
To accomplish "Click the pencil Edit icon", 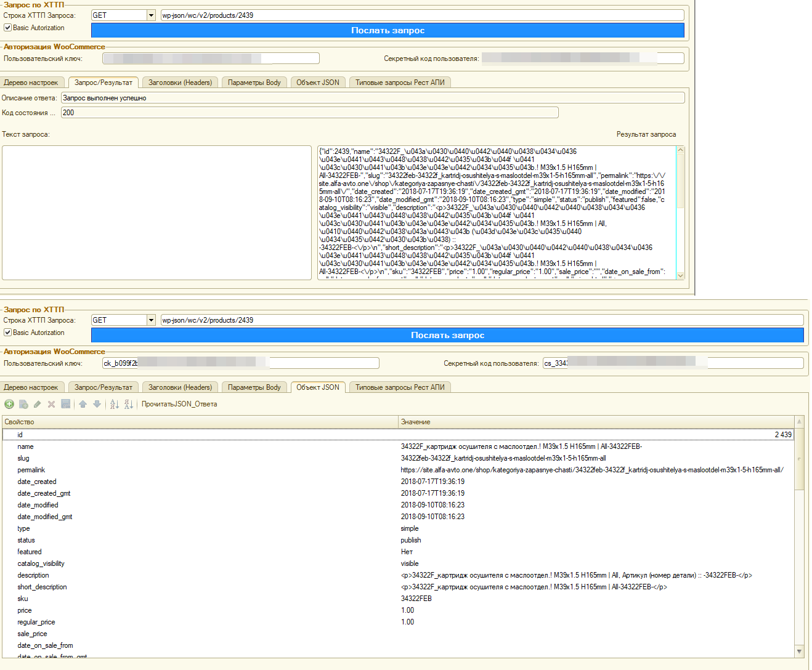I will pyautogui.click(x=38, y=404).
